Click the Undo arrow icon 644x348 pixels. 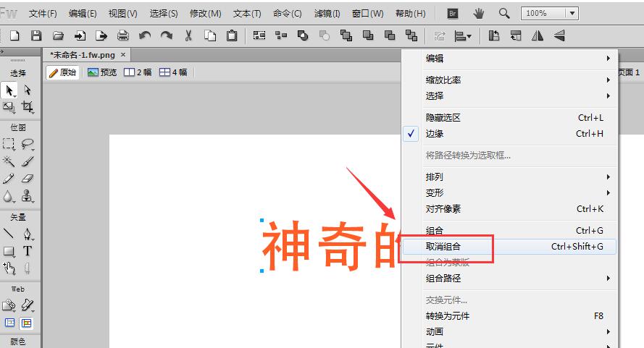pyautogui.click(x=145, y=35)
